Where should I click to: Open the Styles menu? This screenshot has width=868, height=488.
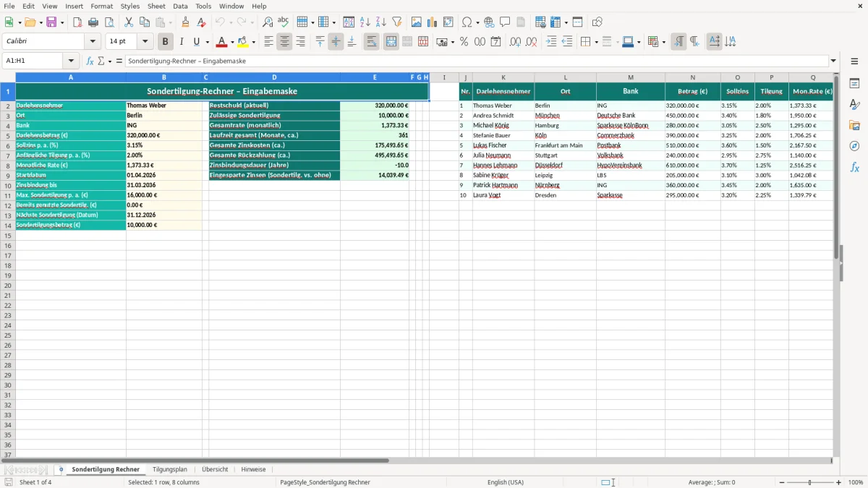click(x=130, y=6)
